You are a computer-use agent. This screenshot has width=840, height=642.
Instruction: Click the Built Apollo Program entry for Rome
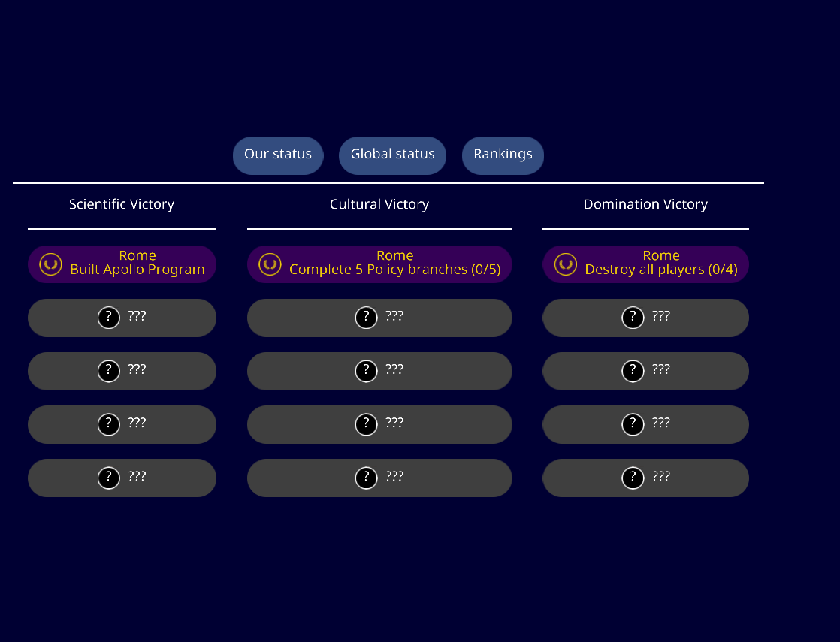coord(122,264)
